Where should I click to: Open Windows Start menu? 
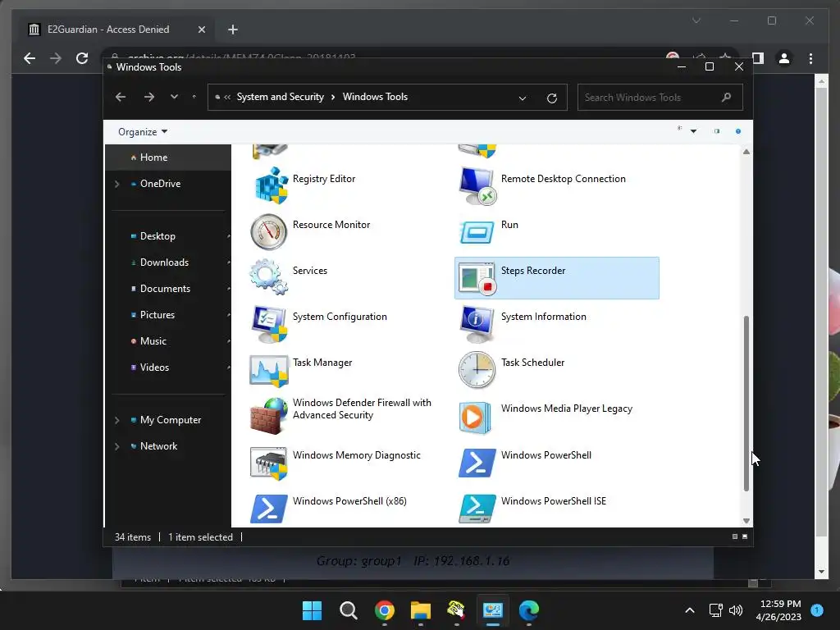click(312, 610)
